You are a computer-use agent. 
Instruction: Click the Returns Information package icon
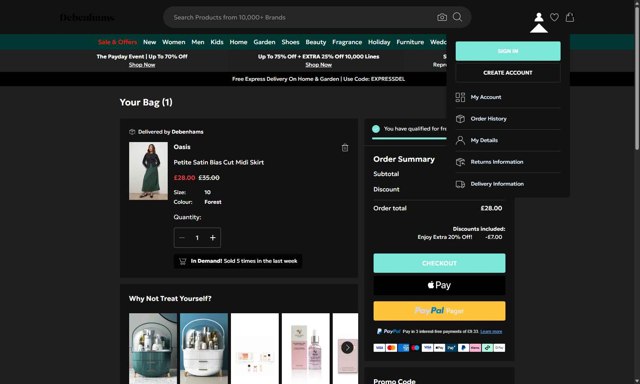click(460, 162)
